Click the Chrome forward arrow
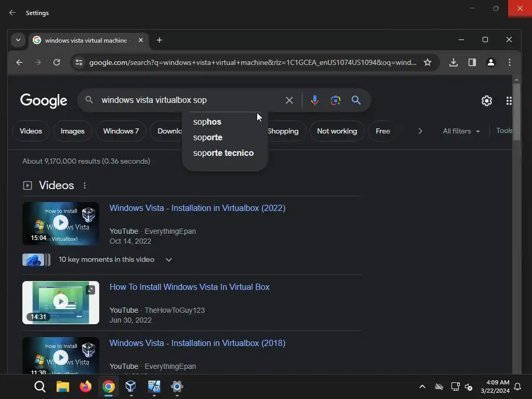Screen dimensions: 532x399 (37, 62)
